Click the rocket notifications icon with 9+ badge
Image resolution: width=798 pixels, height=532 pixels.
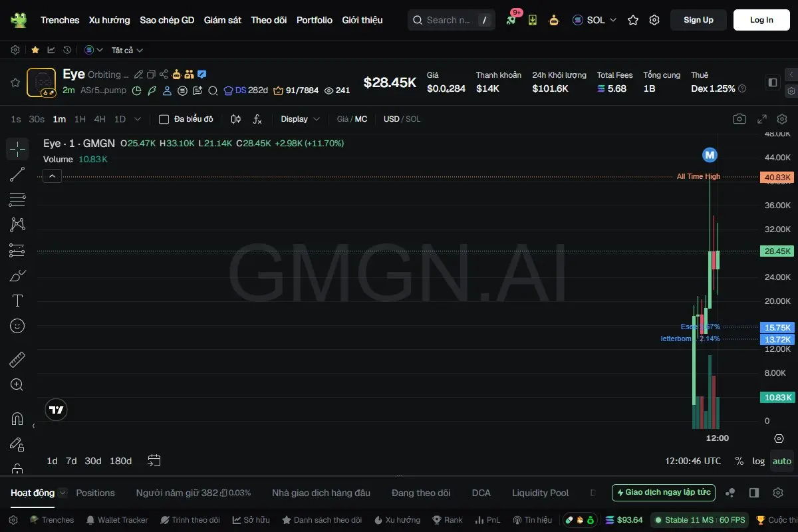coord(511,20)
